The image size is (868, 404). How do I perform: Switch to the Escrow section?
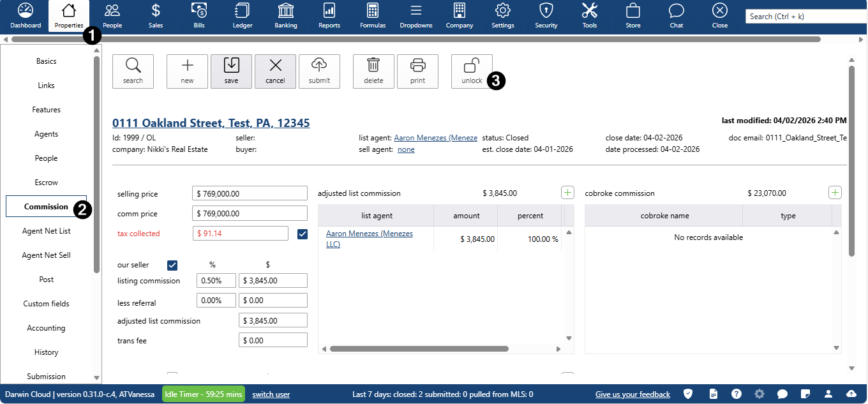tap(46, 183)
